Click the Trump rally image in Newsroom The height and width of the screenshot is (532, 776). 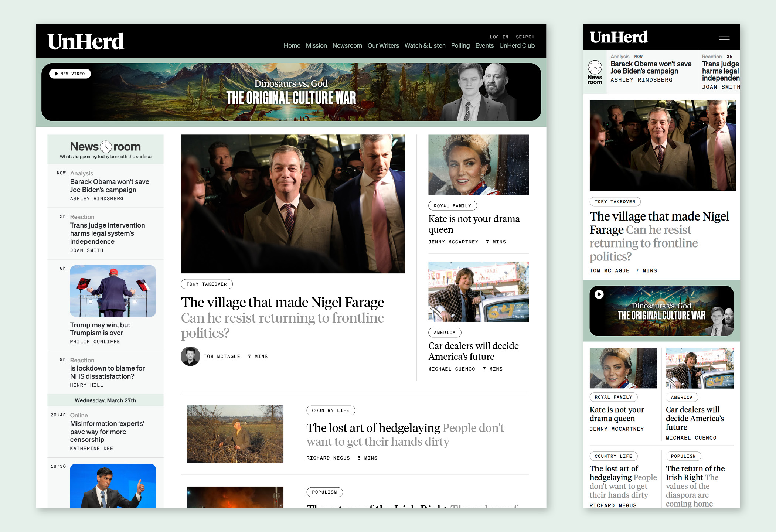click(x=113, y=291)
